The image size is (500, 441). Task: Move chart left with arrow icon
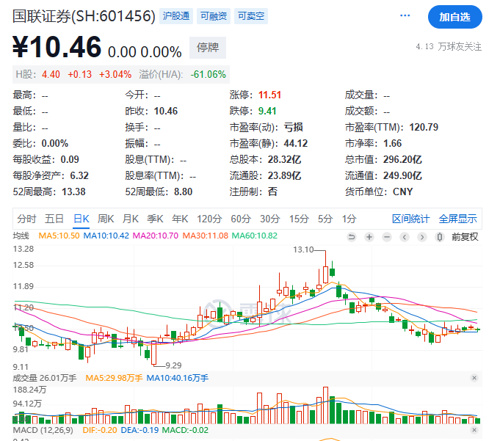pos(404,237)
